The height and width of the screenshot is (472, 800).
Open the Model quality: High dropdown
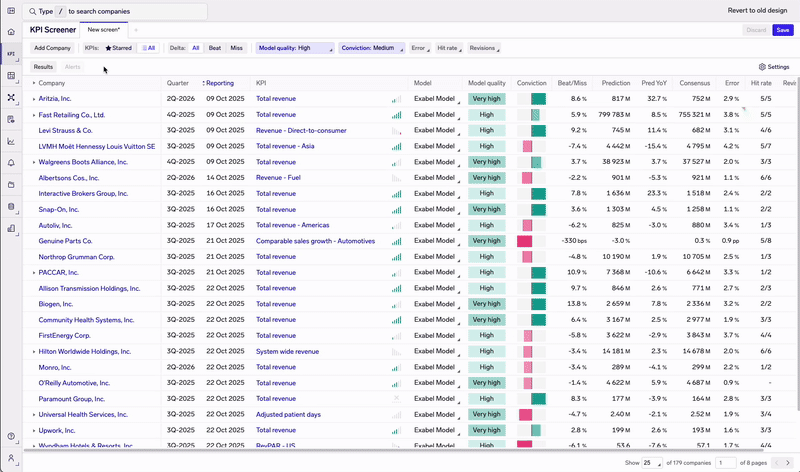295,48
